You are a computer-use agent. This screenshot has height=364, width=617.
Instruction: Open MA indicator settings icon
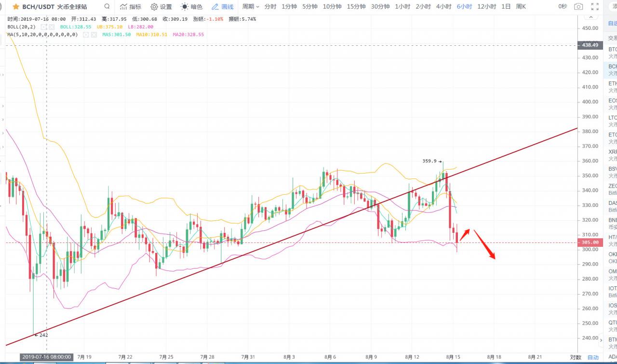(x=85, y=35)
